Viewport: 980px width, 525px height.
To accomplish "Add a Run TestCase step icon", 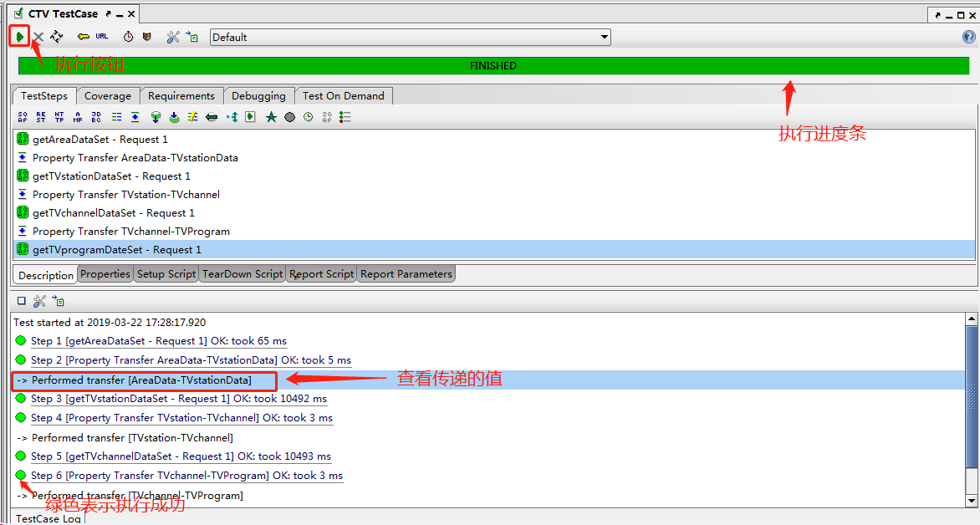I will (x=250, y=117).
